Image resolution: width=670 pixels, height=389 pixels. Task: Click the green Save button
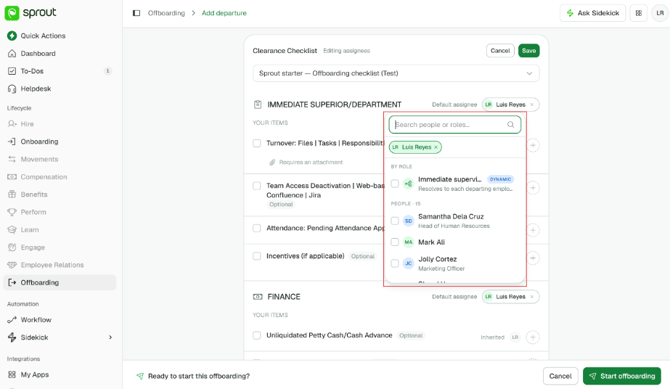[529, 50]
